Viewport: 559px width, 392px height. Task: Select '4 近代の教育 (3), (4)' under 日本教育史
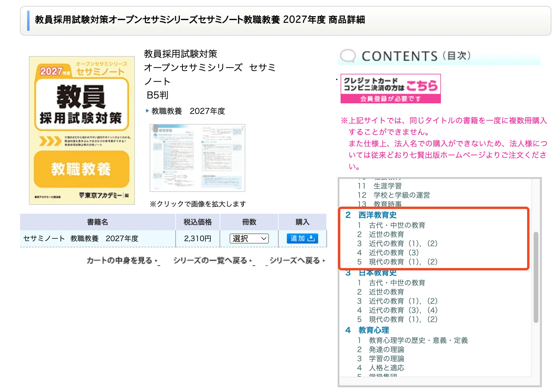click(x=397, y=310)
